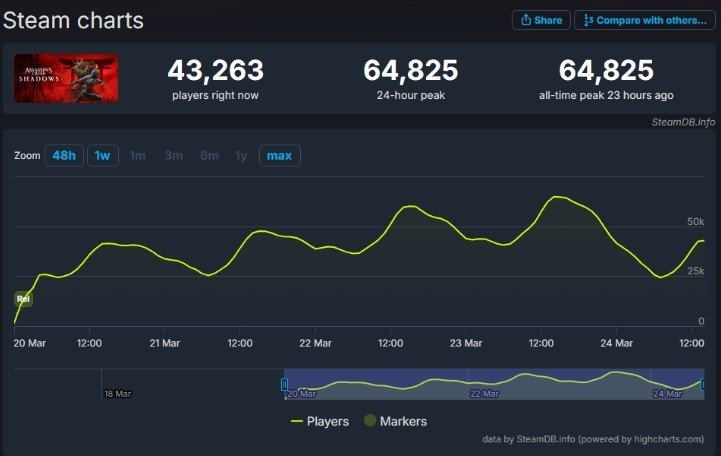Click the green Markers legend dot
The image size is (721, 456).
click(370, 420)
